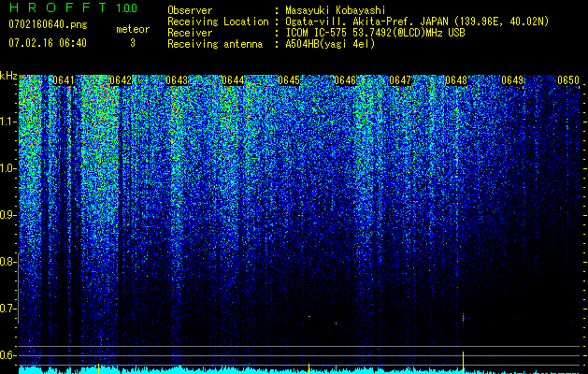Screen dimensions: 588x374
Task: Click the 0648 time label
Action: 456,80
